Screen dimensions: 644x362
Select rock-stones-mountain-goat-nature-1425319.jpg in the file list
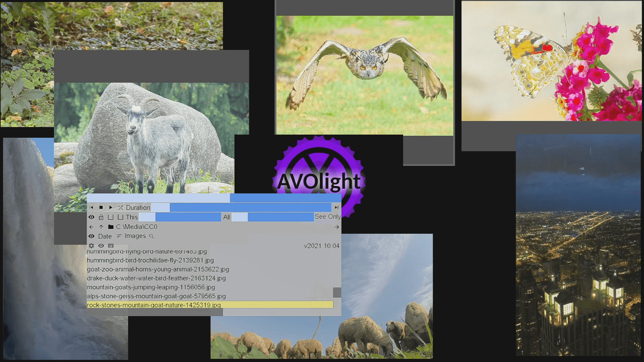click(x=154, y=305)
